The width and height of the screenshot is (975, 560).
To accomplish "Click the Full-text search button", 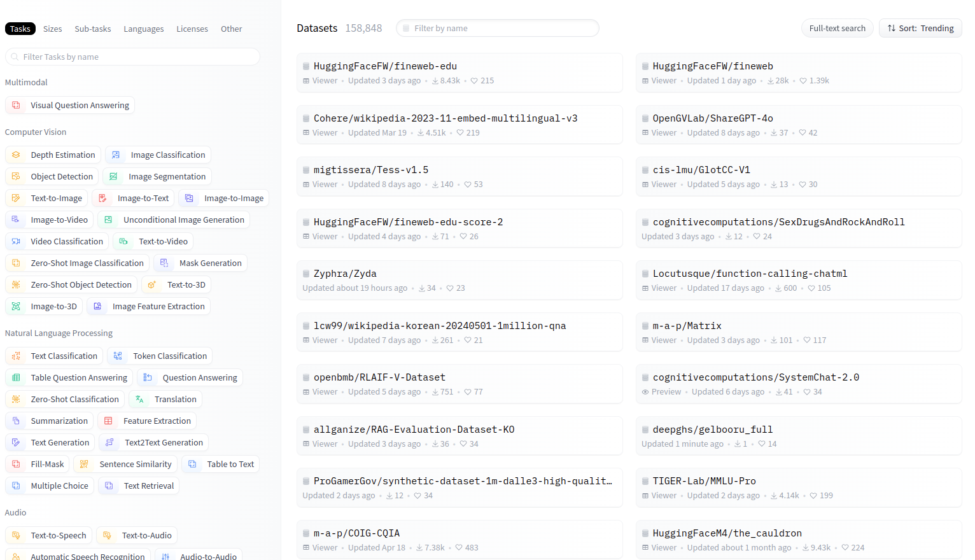I will 837,28.
